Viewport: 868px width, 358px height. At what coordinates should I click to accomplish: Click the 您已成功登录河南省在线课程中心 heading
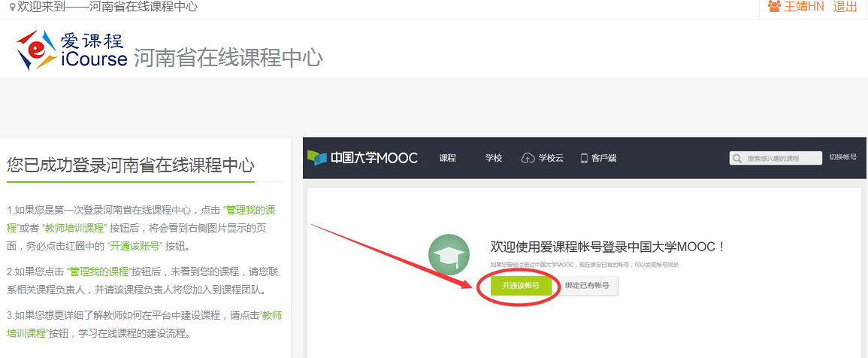point(131,165)
